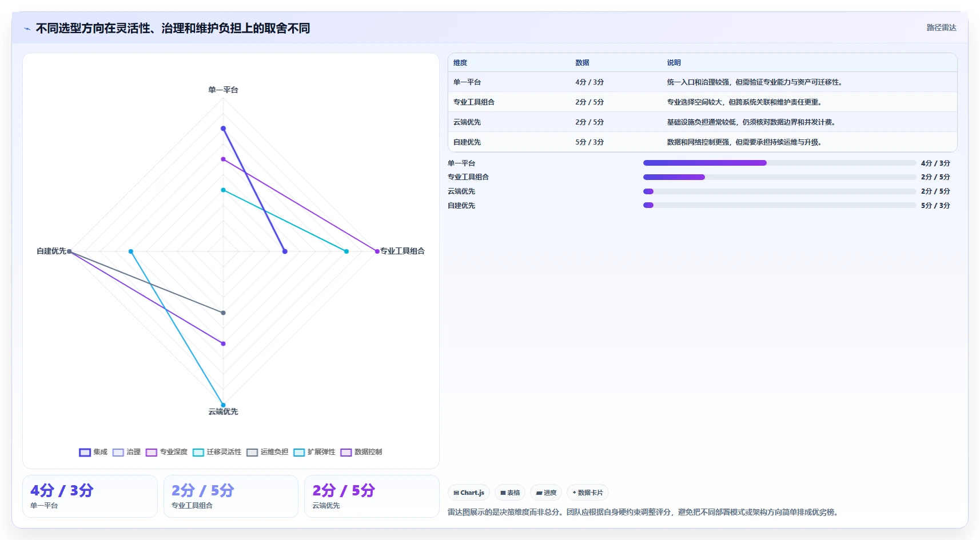The width and height of the screenshot is (980, 540).
Task: Click the 数据 column header
Action: [582, 63]
